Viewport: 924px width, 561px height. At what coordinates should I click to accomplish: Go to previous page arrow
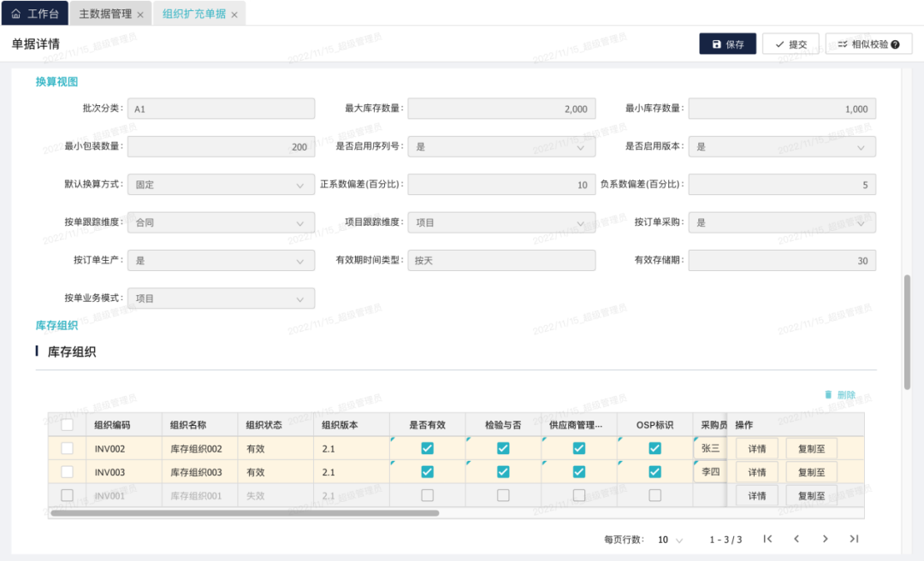click(x=797, y=539)
